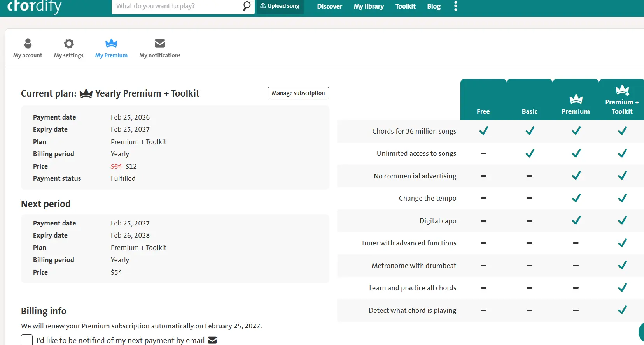This screenshot has height=345, width=644.
Task: Click the discounted $12 price
Action: pos(131,166)
